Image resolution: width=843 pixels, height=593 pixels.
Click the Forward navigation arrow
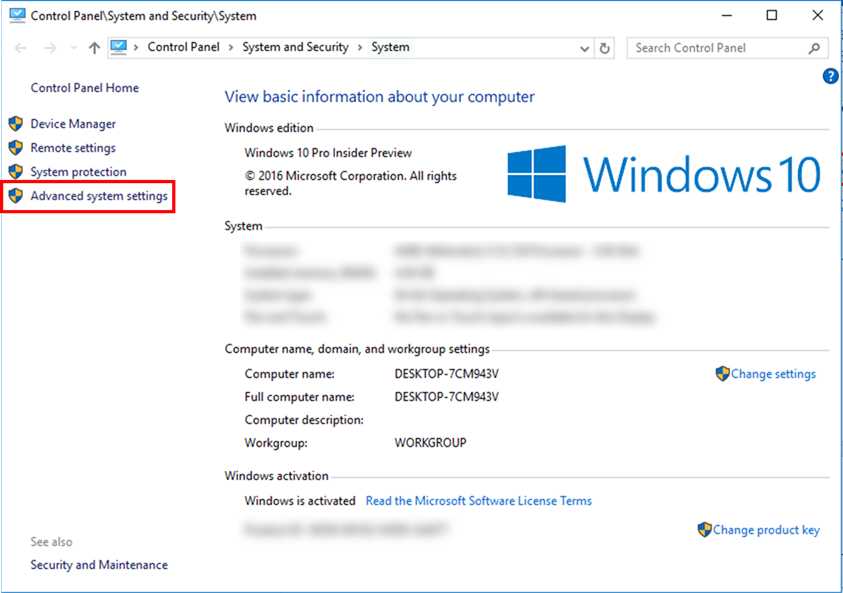(50, 48)
